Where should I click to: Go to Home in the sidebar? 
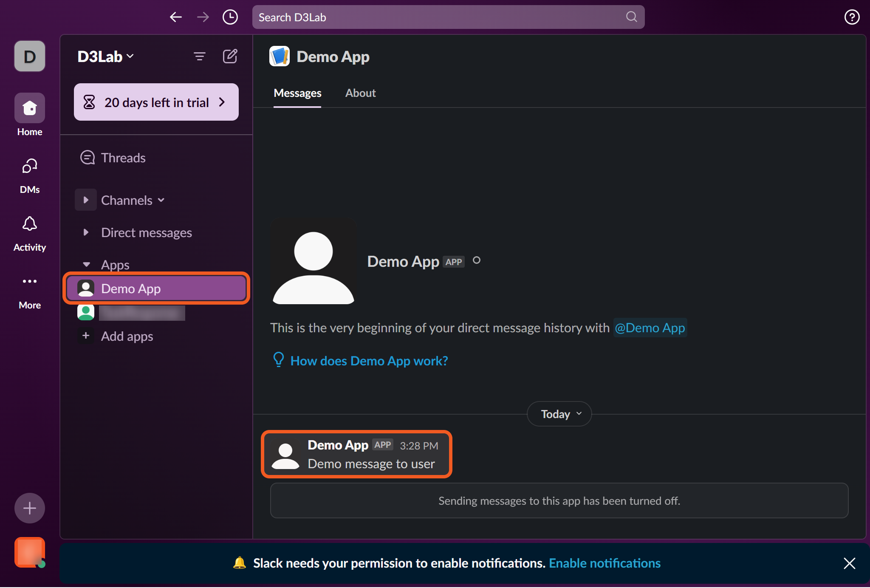click(29, 108)
